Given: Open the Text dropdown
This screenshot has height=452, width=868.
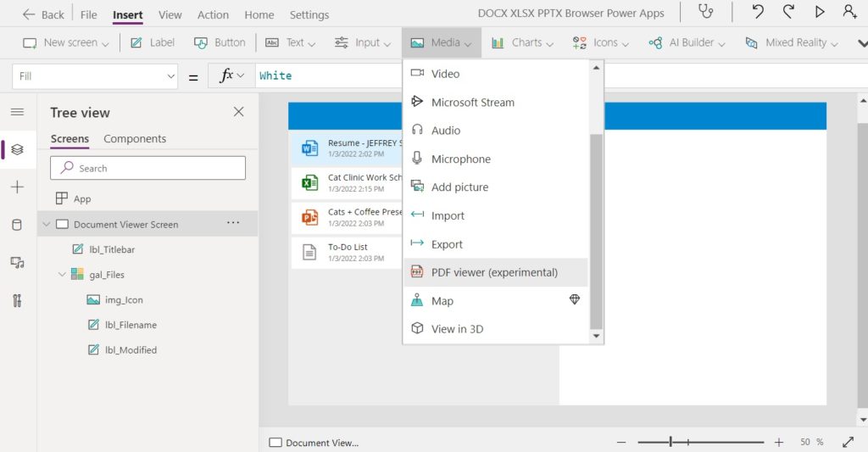Looking at the screenshot, I should click(290, 42).
